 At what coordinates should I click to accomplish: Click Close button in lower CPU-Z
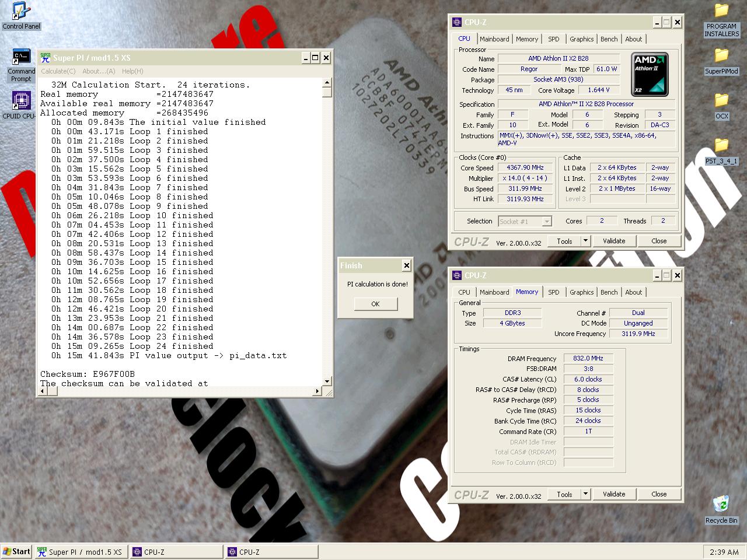pos(659,494)
